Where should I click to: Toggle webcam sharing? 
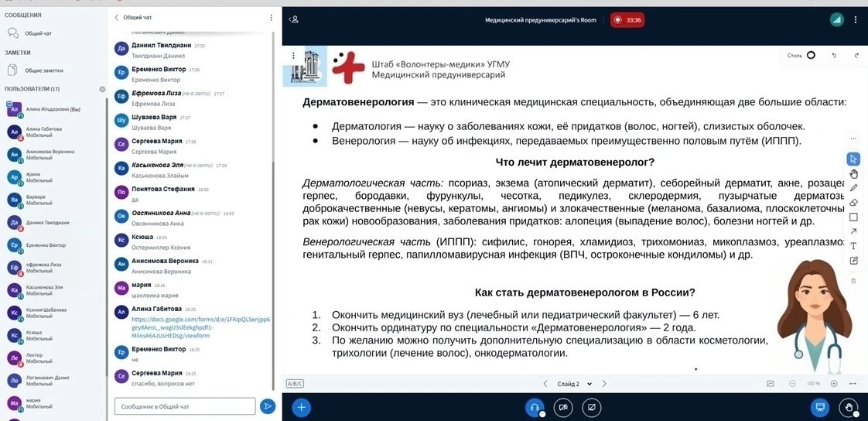click(x=563, y=408)
